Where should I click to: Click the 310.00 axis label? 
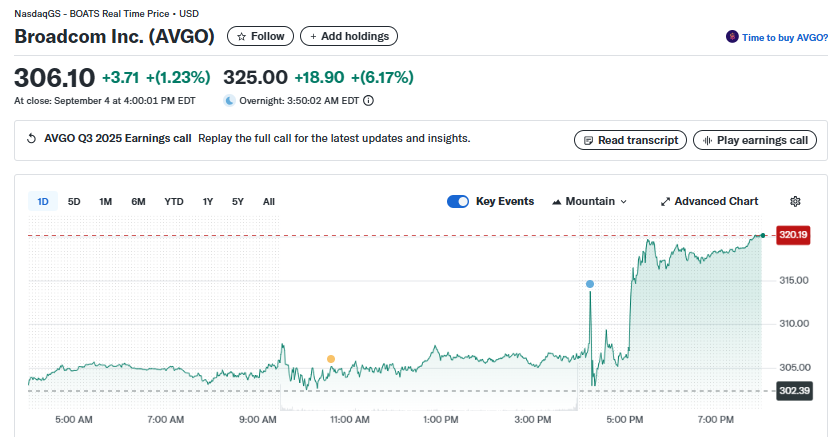click(x=794, y=323)
